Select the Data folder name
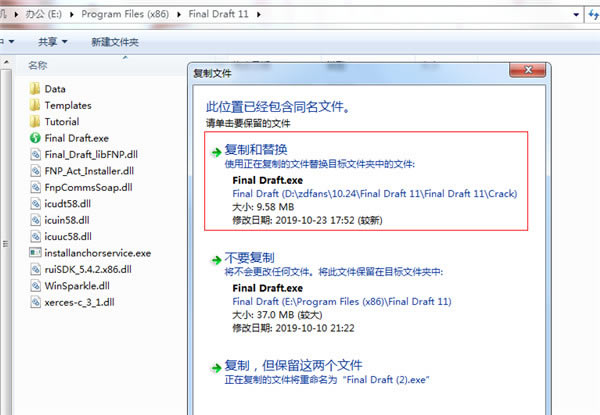This screenshot has width=600, height=415. 55,89
